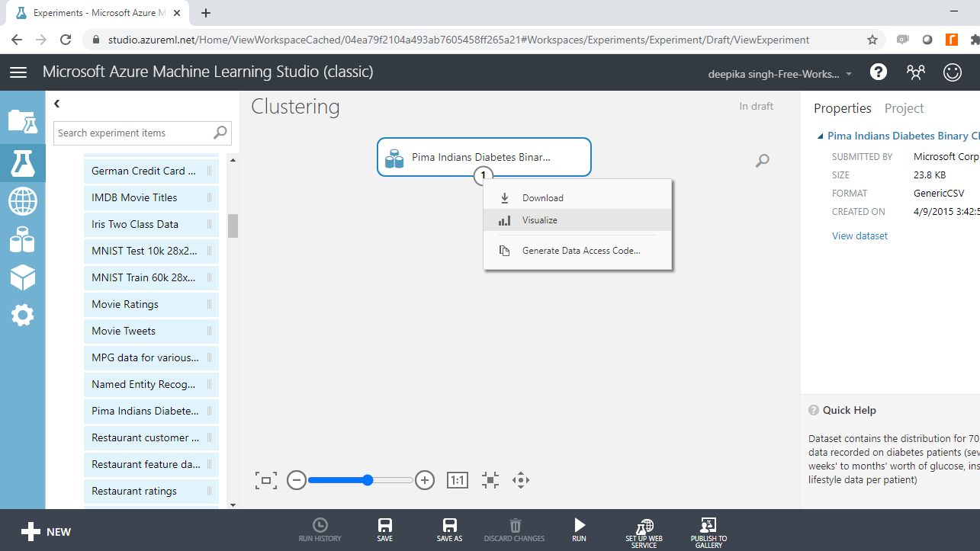Open the Trained Models cube icon
The height and width of the screenshot is (551, 980).
[x=22, y=278]
